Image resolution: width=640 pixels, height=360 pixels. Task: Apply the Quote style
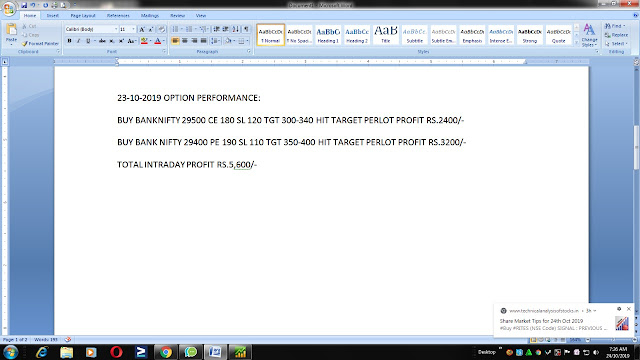coord(558,35)
